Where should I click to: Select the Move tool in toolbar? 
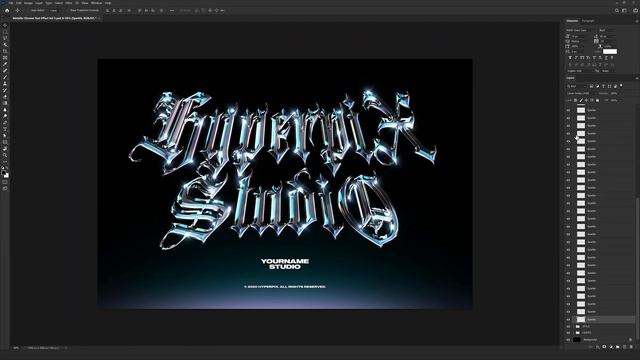(5, 25)
